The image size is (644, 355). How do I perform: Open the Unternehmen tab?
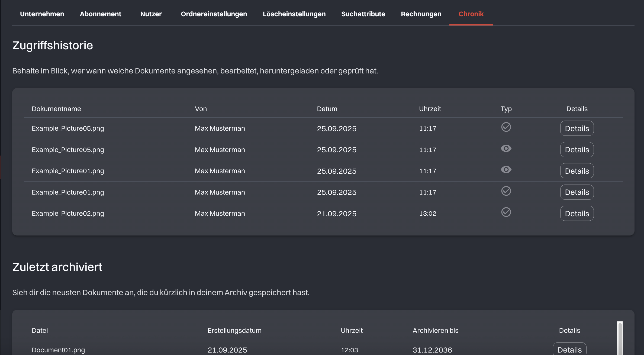click(42, 14)
